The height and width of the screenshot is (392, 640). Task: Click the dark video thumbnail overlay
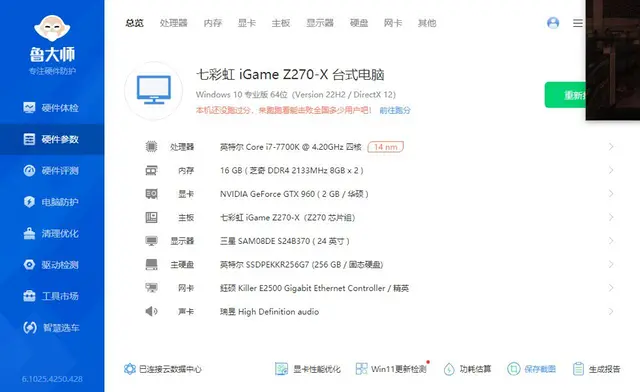613,60
